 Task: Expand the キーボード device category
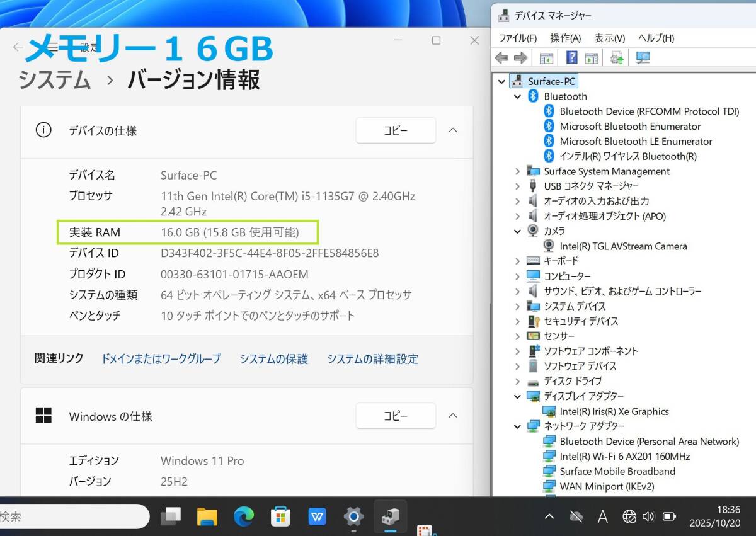(517, 261)
